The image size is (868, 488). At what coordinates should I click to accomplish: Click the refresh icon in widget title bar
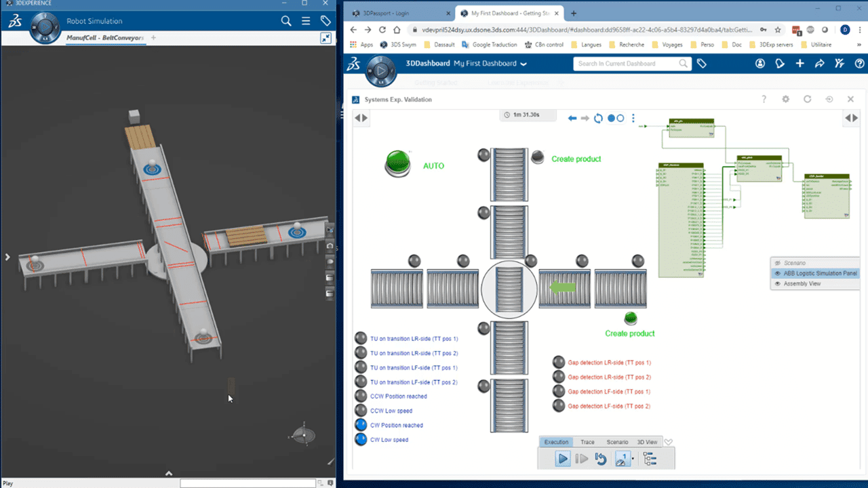pos(807,99)
